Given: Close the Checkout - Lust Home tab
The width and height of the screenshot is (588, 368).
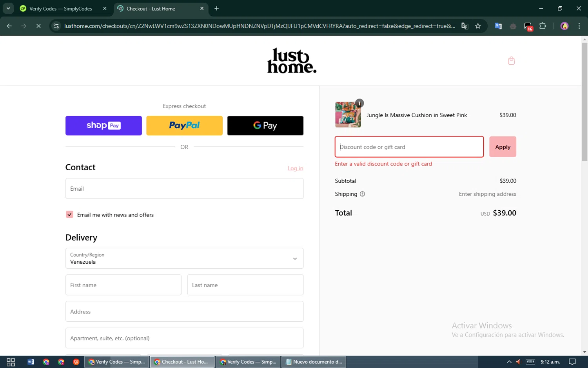Looking at the screenshot, I should pyautogui.click(x=202, y=8).
